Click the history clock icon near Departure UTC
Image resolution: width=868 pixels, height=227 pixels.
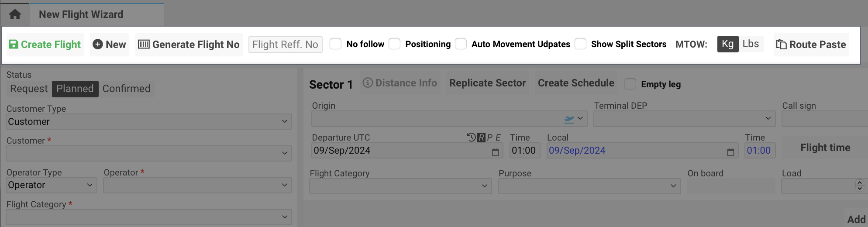pos(471,138)
